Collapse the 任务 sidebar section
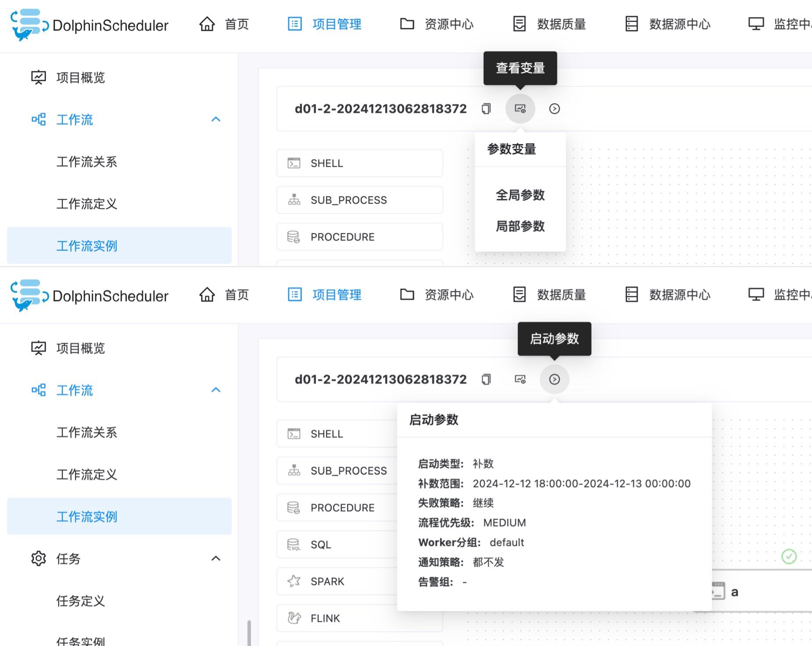Image resolution: width=812 pixels, height=646 pixels. pos(216,558)
